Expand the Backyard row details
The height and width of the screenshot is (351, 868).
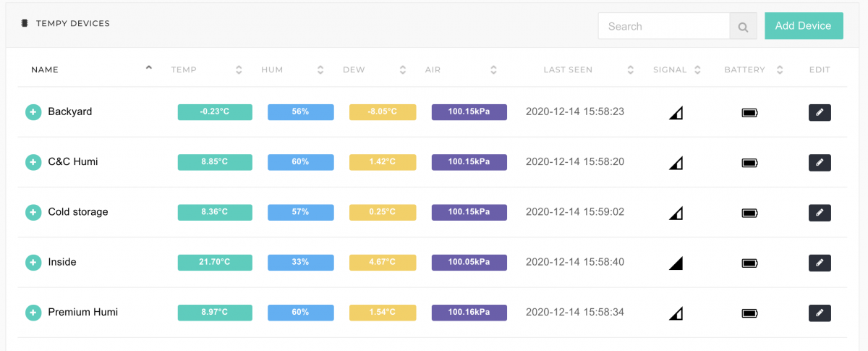[x=33, y=112]
